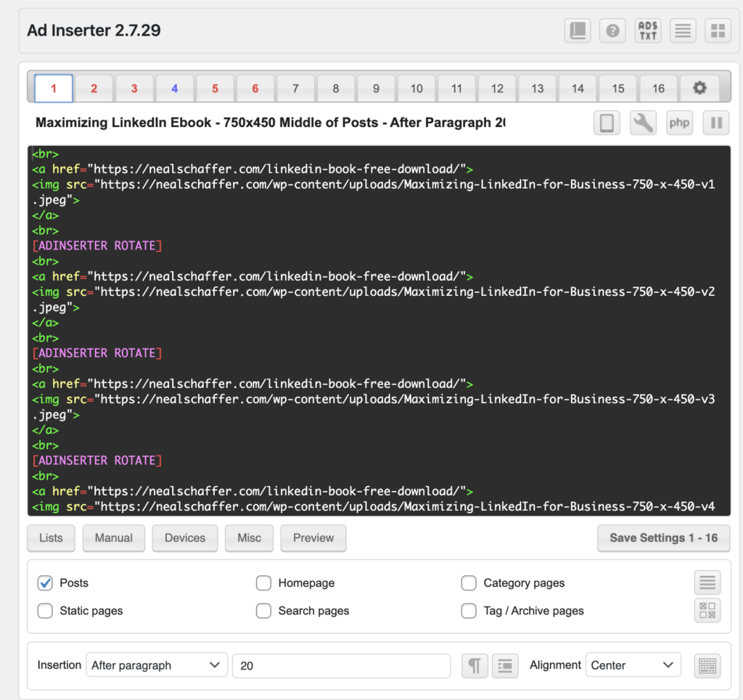Click the paragraph number field containing 20
This screenshot has width=743, height=700.
coord(341,665)
